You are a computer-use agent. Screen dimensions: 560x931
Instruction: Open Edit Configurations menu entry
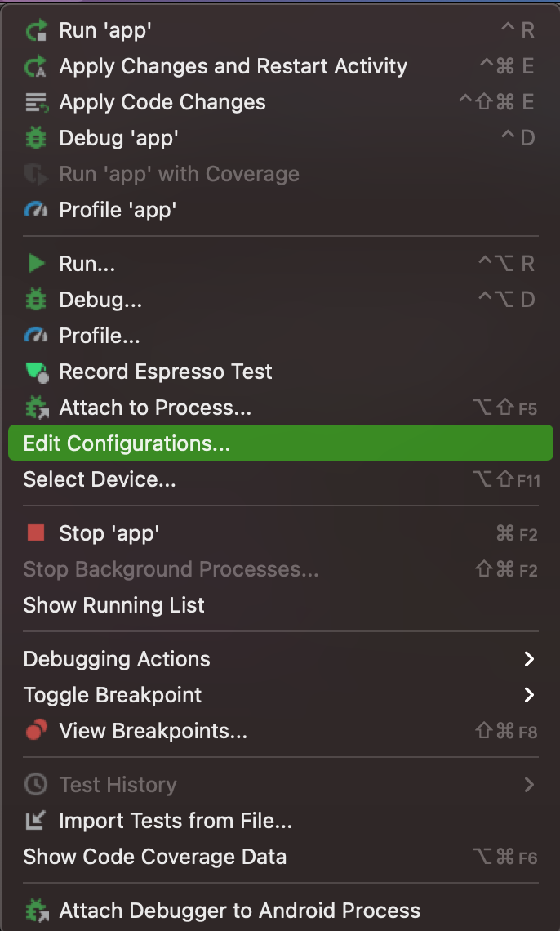point(127,444)
